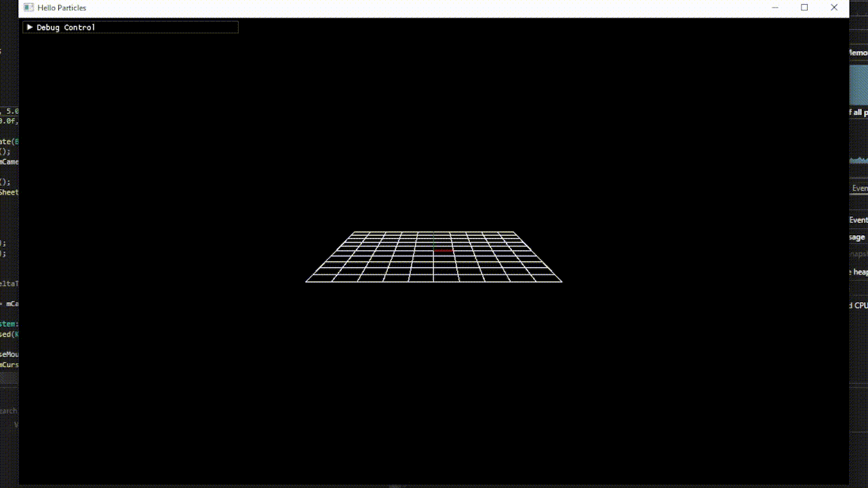Minimize the Hello Particles window
The image size is (868, 488).
pyautogui.click(x=775, y=7)
